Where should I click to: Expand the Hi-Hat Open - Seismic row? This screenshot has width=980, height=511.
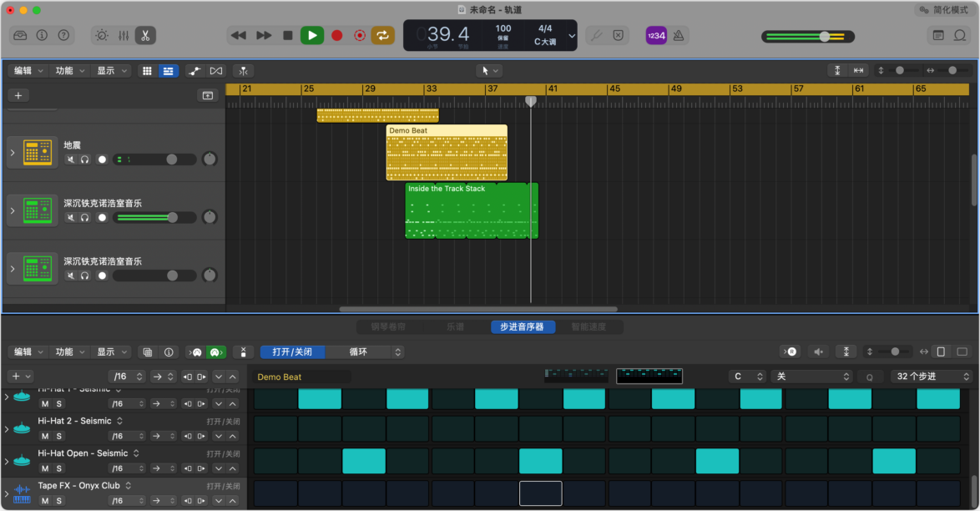click(6, 461)
